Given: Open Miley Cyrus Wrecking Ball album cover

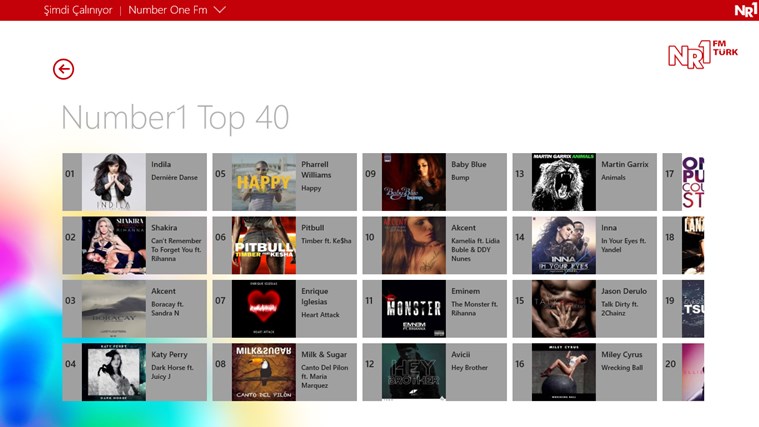Looking at the screenshot, I should (x=564, y=372).
